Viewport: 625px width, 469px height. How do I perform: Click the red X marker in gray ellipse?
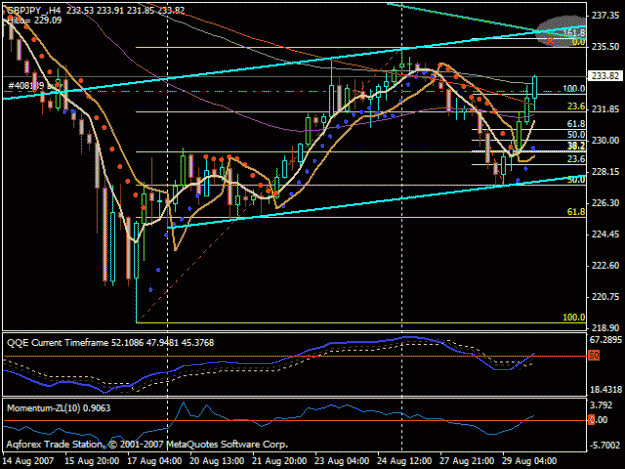pos(550,41)
